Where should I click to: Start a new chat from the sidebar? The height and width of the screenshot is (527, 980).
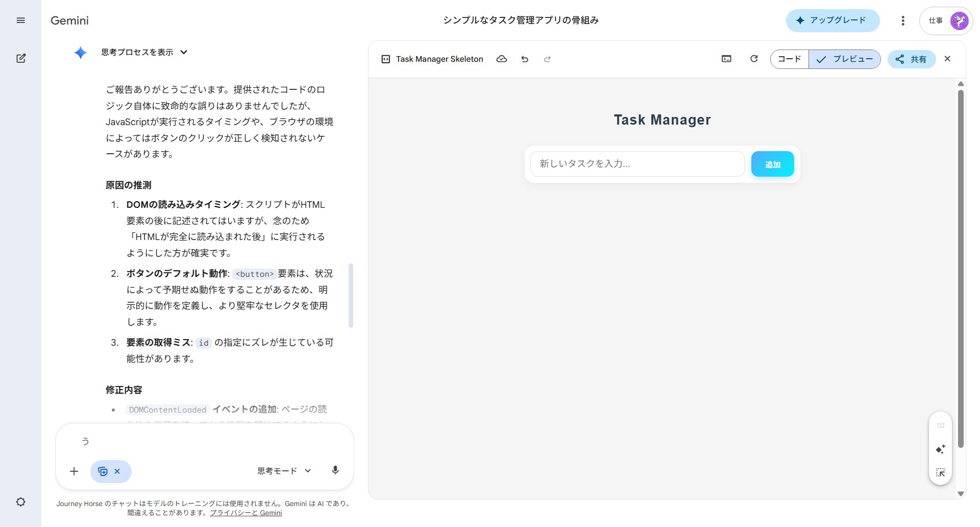(x=21, y=58)
